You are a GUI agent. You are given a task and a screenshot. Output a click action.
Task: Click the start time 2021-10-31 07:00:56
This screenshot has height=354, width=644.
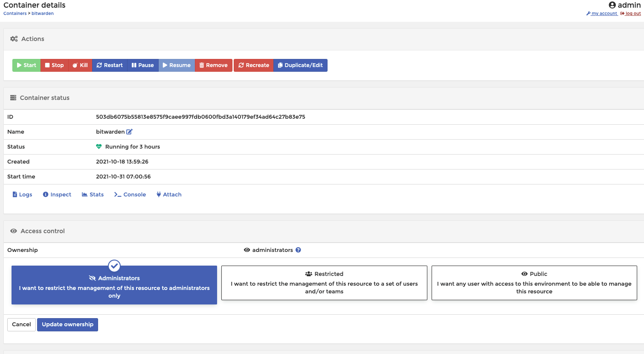point(123,177)
